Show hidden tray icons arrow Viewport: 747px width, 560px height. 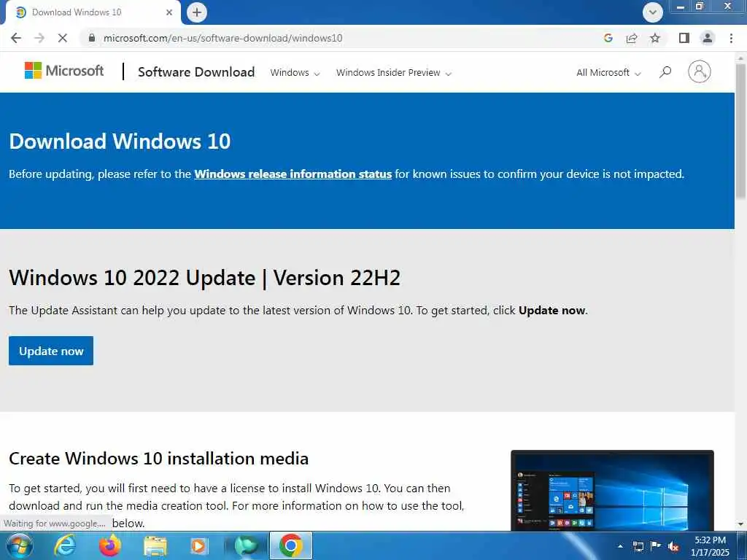click(620, 546)
